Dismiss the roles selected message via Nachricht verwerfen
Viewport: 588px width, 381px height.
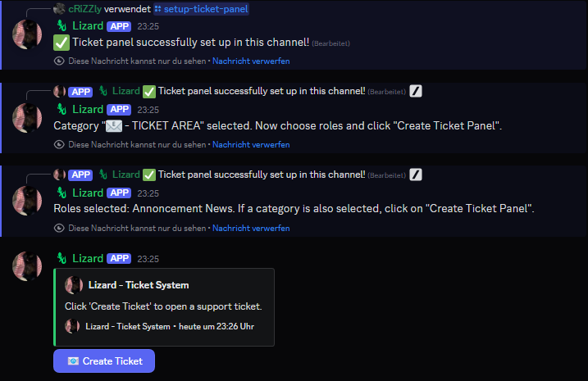pos(251,228)
